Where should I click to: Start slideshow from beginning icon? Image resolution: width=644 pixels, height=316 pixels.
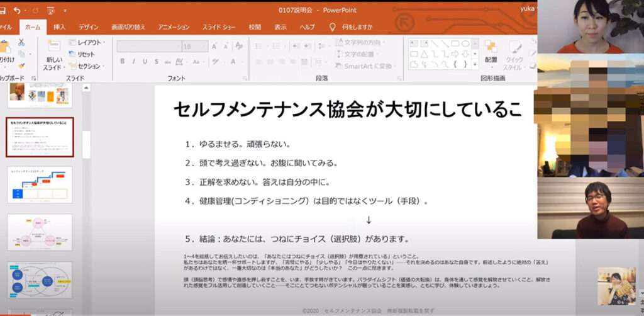[x=51, y=10]
